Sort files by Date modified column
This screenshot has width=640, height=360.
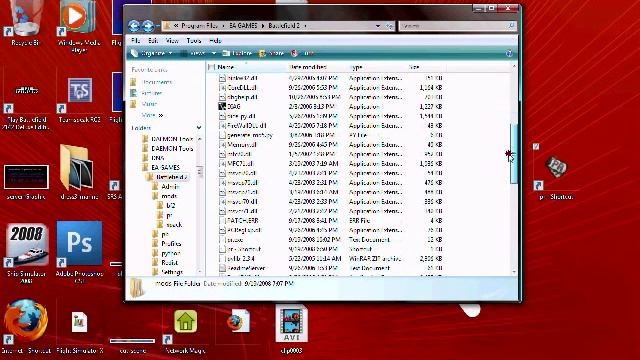(317, 67)
